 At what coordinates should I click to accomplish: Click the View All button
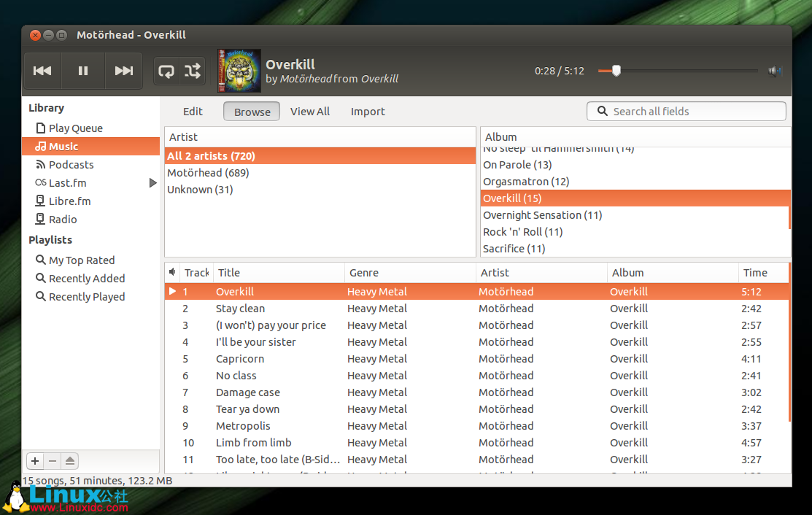pos(310,112)
